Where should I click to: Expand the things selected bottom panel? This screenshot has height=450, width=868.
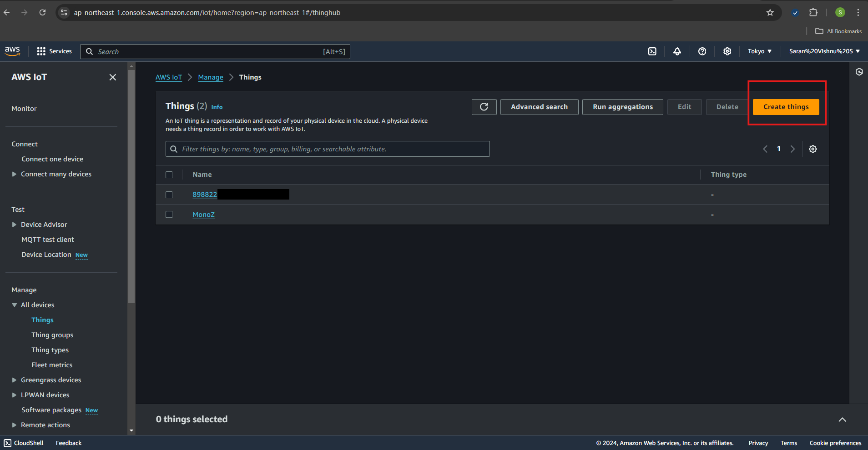[843, 420]
